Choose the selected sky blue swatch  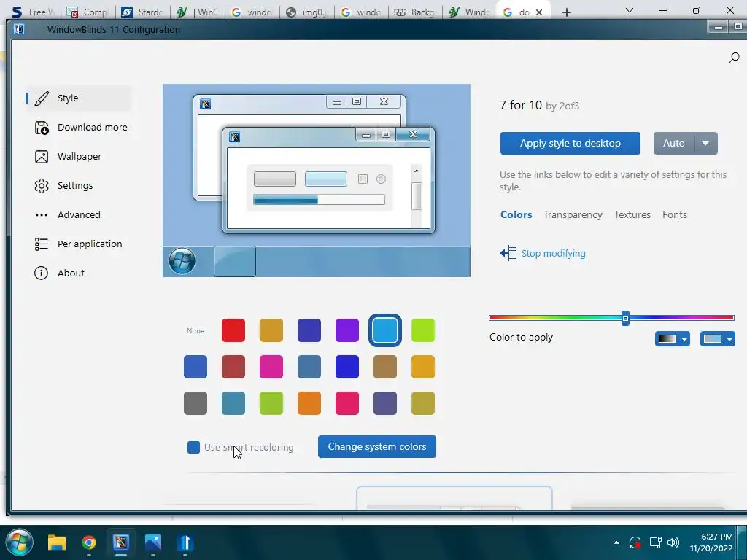click(x=385, y=330)
